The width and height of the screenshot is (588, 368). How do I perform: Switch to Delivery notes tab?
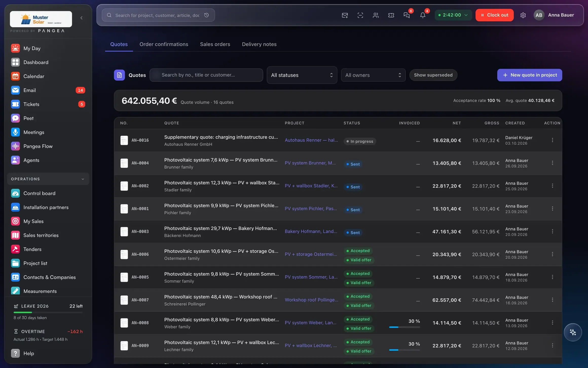pos(259,44)
